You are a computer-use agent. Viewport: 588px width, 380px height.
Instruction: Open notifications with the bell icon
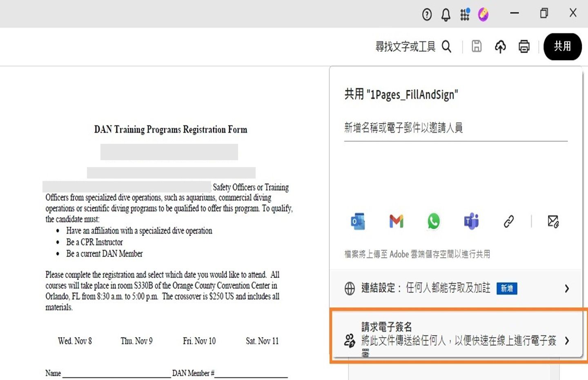click(445, 14)
